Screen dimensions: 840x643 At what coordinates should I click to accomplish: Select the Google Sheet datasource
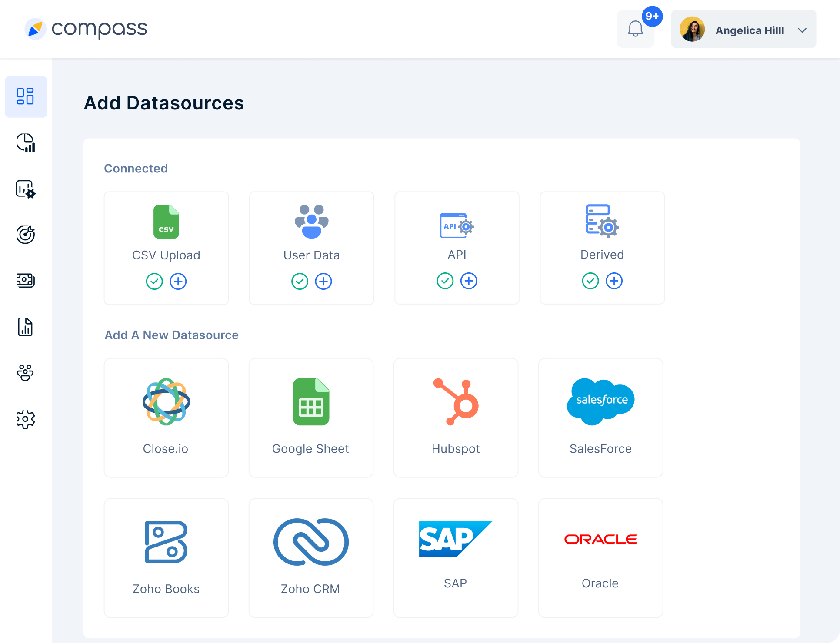(x=311, y=418)
